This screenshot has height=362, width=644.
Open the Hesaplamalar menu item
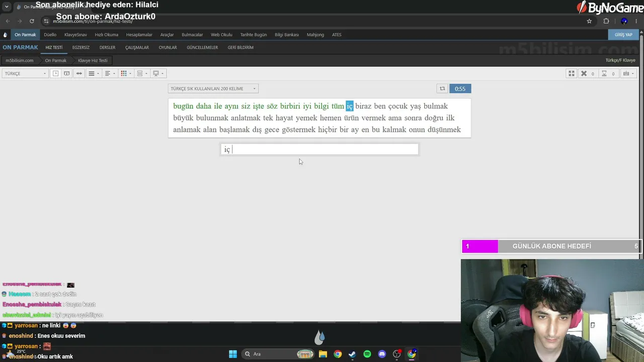[x=139, y=35]
